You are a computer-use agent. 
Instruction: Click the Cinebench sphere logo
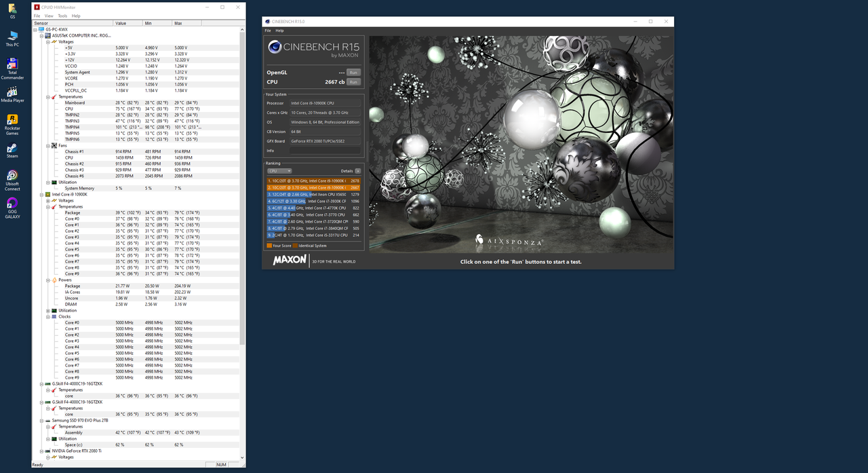[x=275, y=47]
